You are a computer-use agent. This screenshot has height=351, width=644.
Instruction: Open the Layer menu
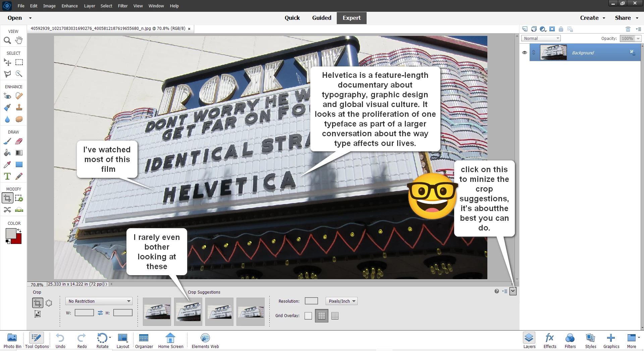click(90, 6)
